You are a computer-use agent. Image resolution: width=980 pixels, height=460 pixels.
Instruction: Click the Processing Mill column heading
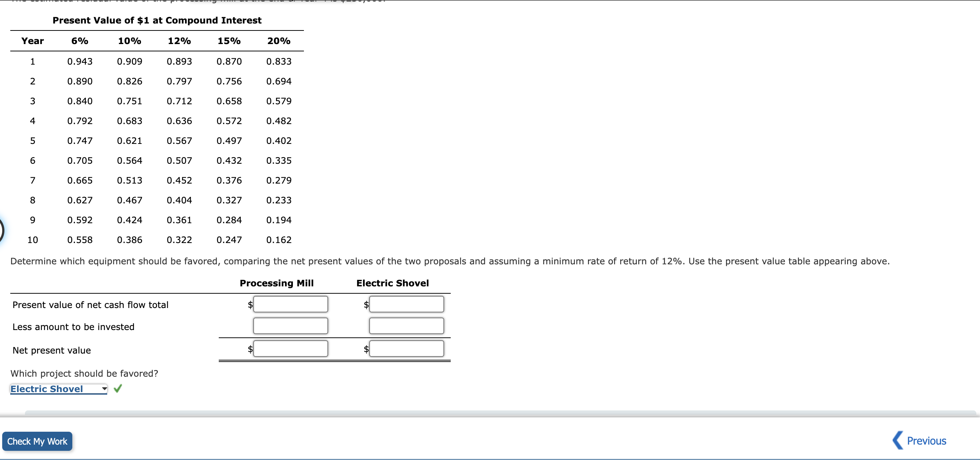(277, 283)
